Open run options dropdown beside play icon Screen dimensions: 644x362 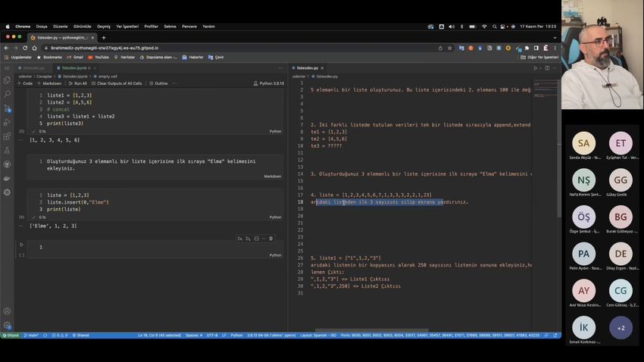coord(540,68)
